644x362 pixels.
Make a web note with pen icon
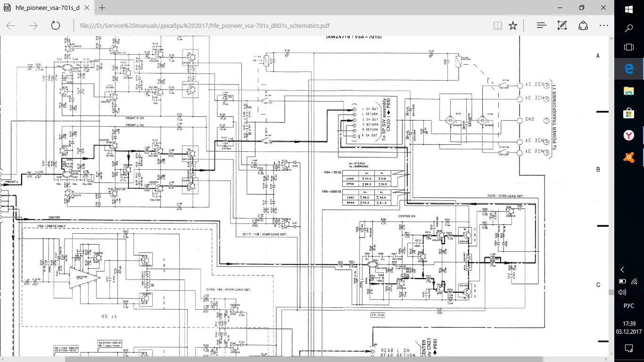pos(562,25)
